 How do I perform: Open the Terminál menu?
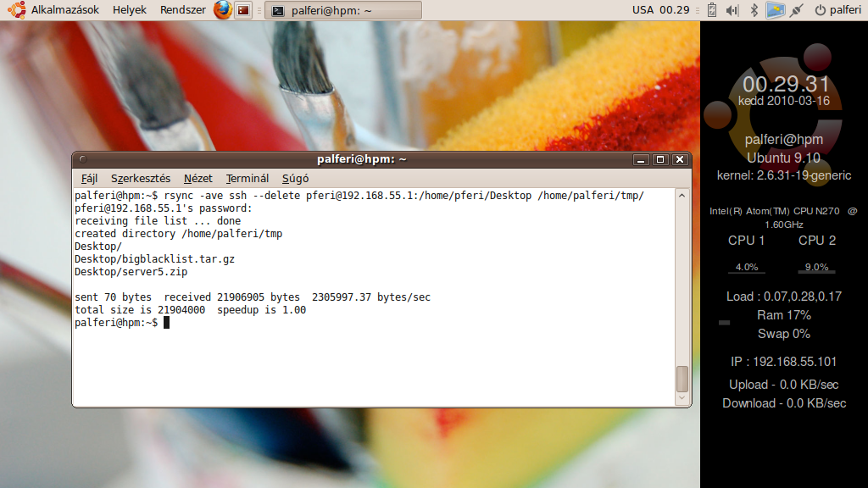[x=248, y=179]
